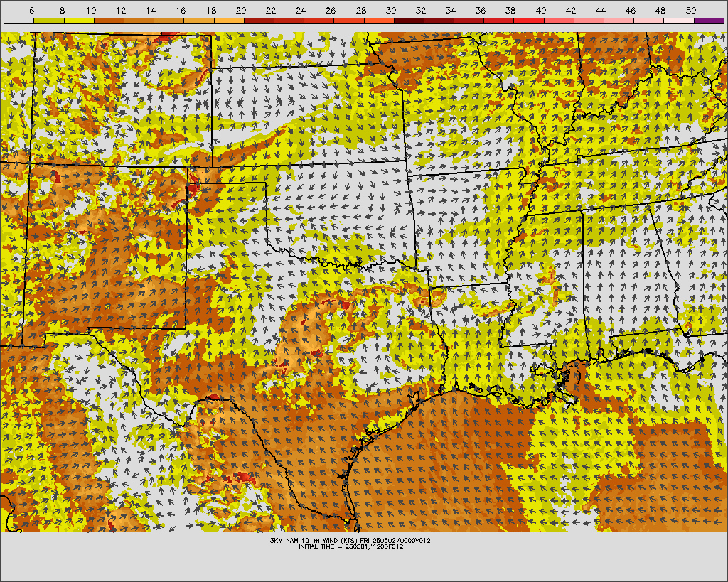Image resolution: width=728 pixels, height=582 pixels.
Task: Click the legend label "40"
Action: coord(541,10)
